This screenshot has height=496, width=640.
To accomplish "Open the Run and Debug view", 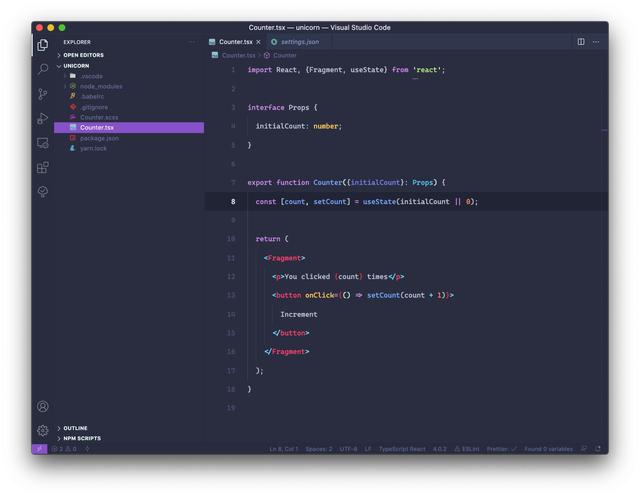I will pyautogui.click(x=42, y=119).
